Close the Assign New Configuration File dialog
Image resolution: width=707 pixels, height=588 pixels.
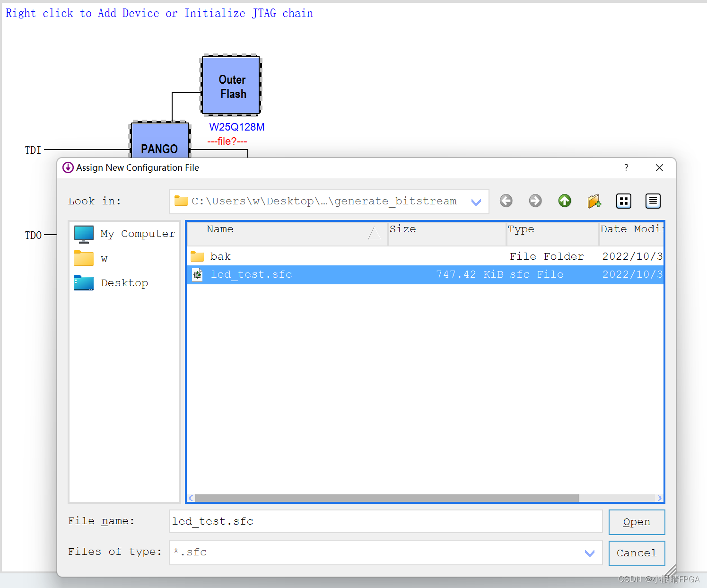[659, 168]
